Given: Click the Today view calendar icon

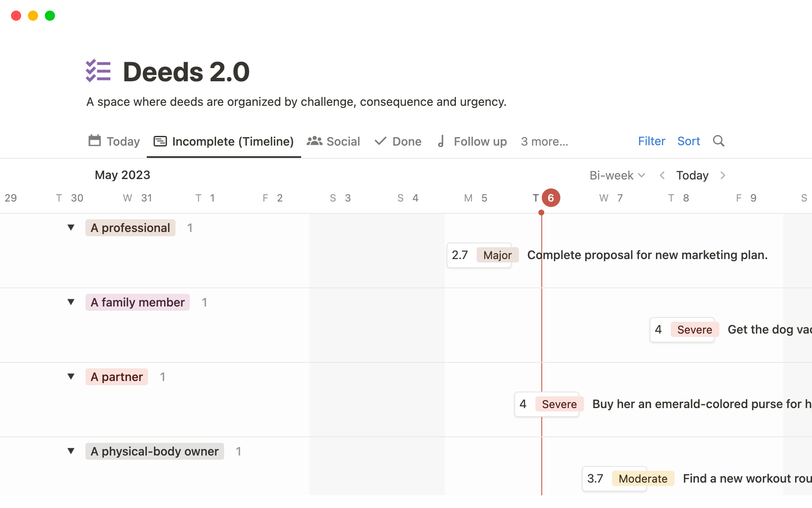Looking at the screenshot, I should click(95, 141).
